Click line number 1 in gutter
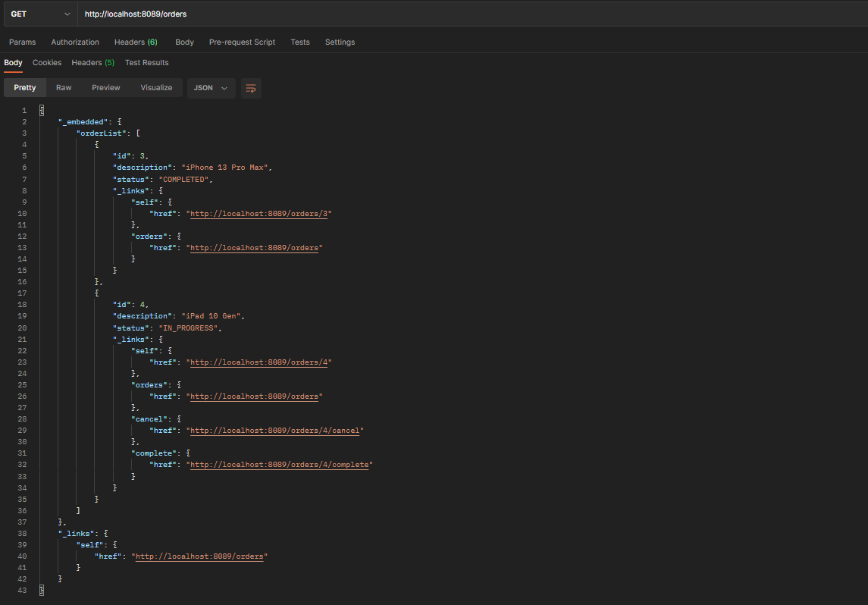868x605 pixels. [24, 111]
